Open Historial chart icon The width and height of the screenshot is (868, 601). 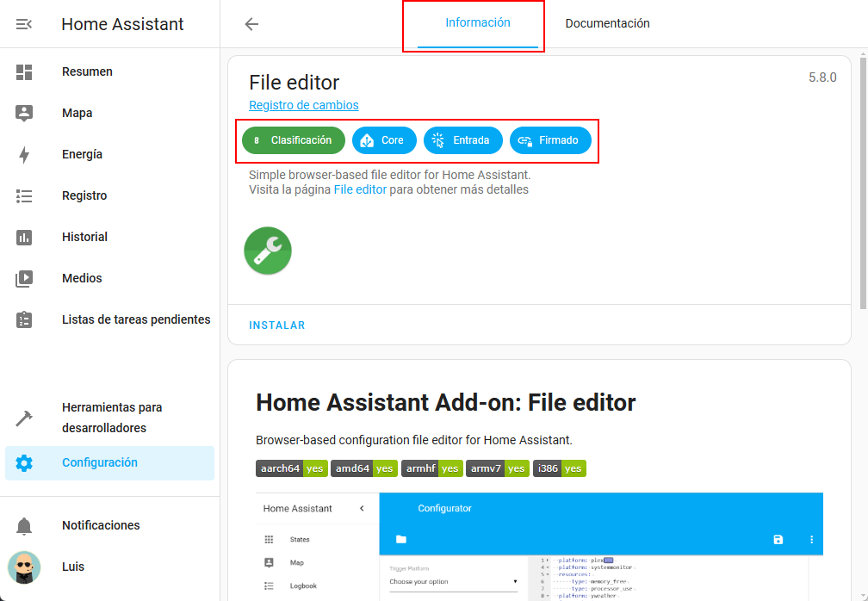(24, 238)
